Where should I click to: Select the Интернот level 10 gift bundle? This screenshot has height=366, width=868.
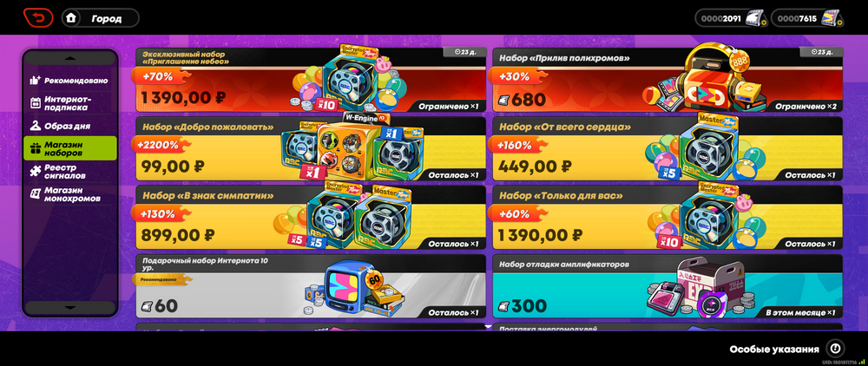click(x=311, y=286)
